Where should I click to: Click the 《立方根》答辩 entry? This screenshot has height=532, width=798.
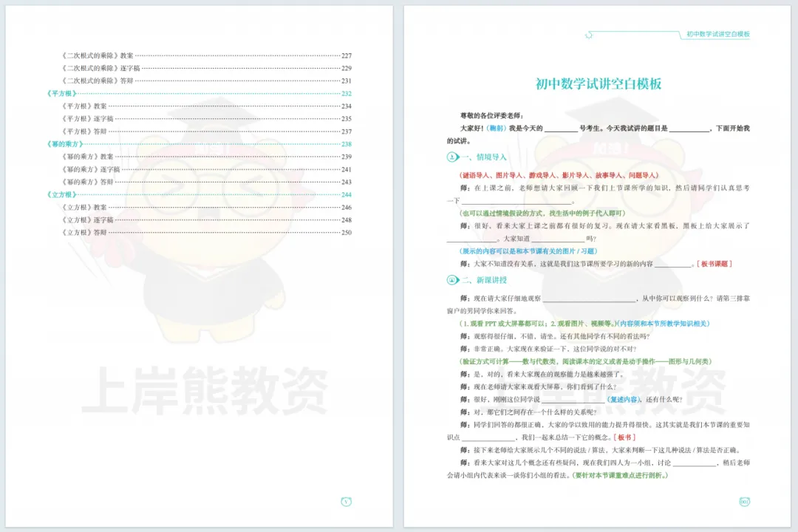tap(206, 232)
